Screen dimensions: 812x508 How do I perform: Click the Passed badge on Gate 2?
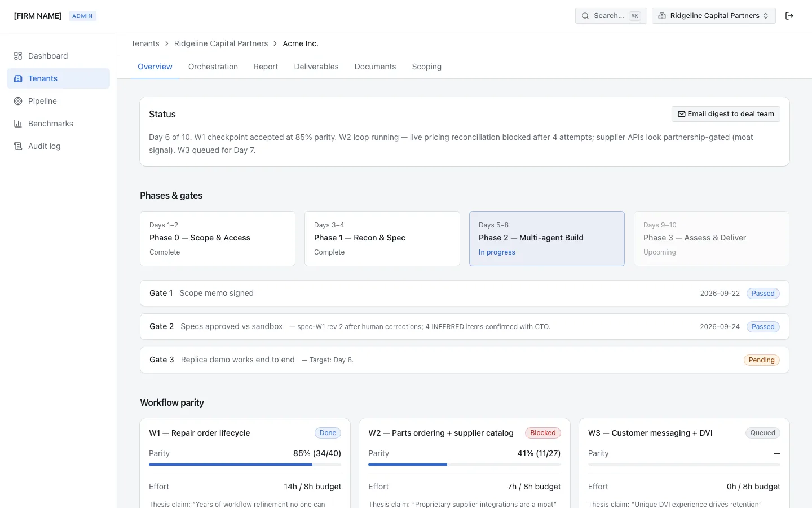tap(763, 327)
